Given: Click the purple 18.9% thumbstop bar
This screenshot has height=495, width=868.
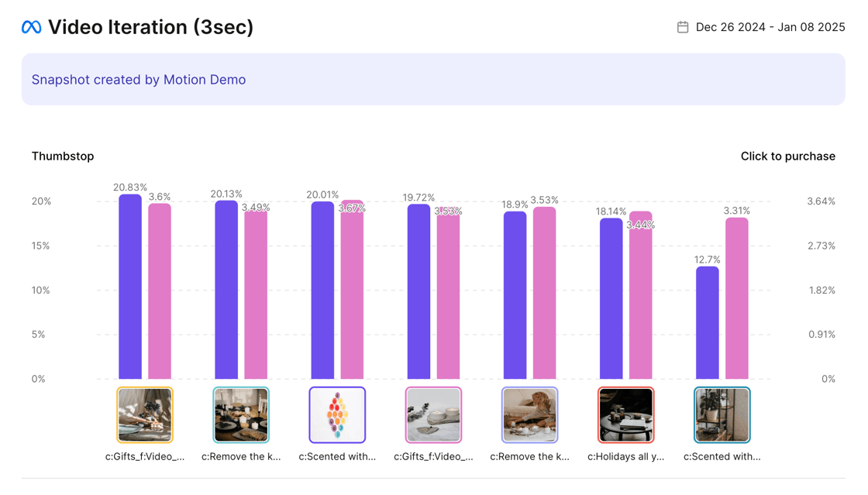Looking at the screenshot, I should [x=515, y=295].
